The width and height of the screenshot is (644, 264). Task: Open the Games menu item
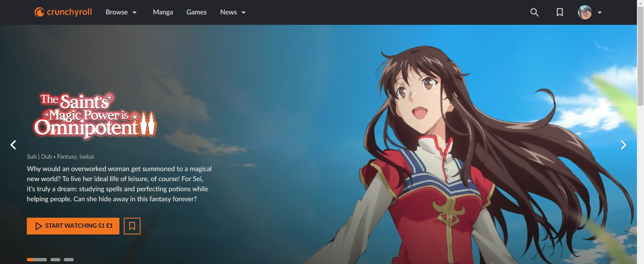point(197,12)
